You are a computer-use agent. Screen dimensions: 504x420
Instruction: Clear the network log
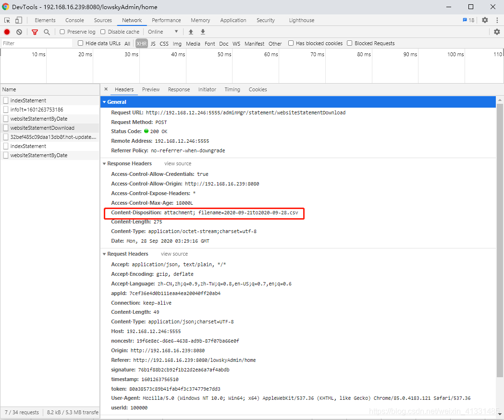(19, 32)
